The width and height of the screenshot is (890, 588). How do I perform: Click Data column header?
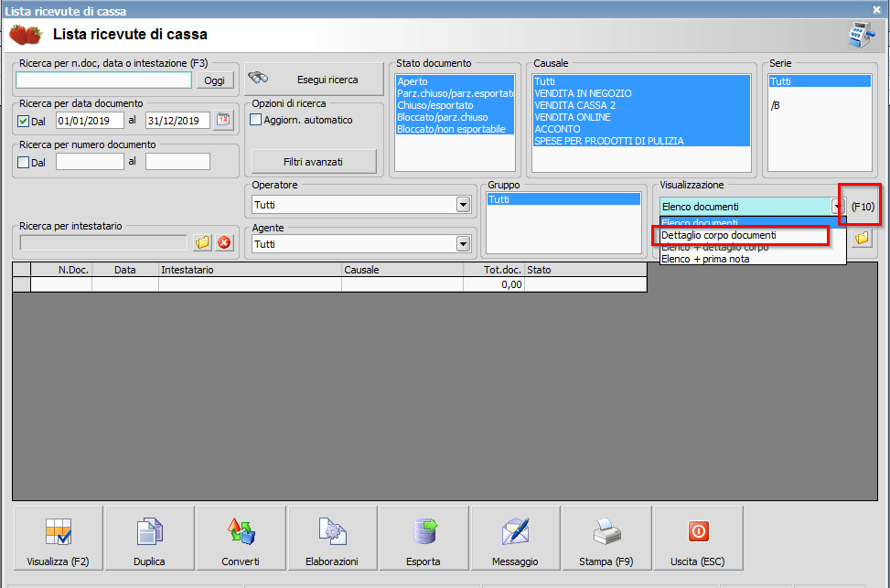point(125,270)
